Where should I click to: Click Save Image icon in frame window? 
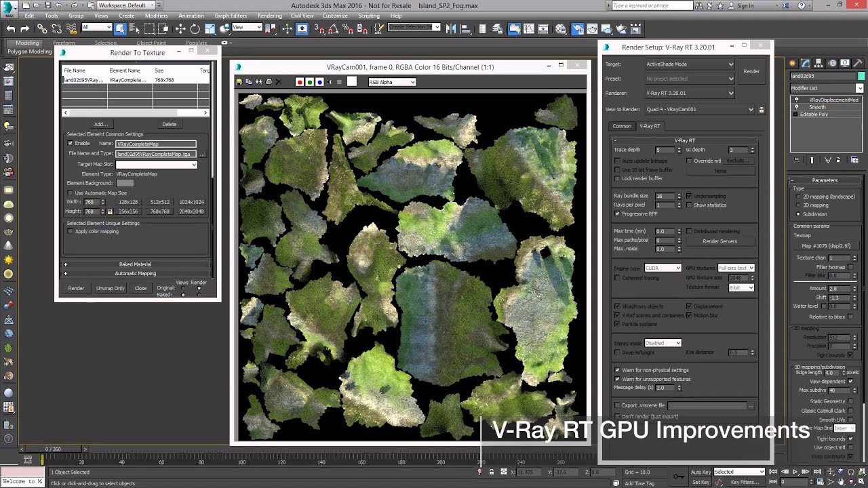[239, 82]
